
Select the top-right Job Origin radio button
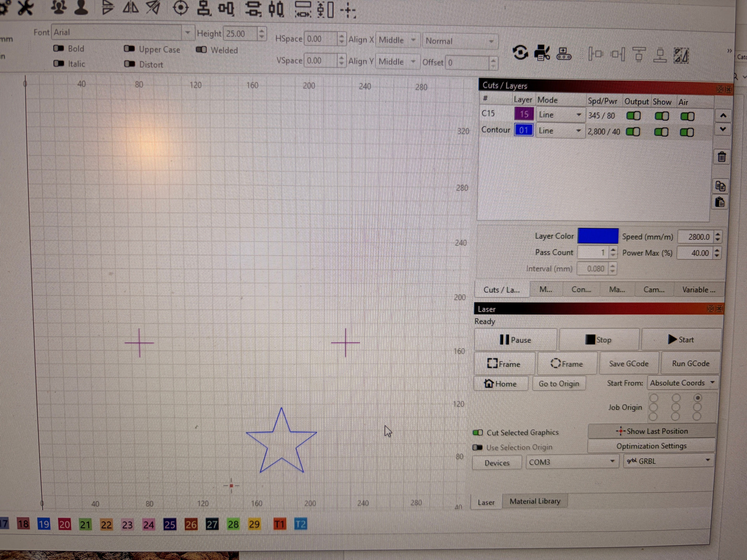click(x=698, y=398)
